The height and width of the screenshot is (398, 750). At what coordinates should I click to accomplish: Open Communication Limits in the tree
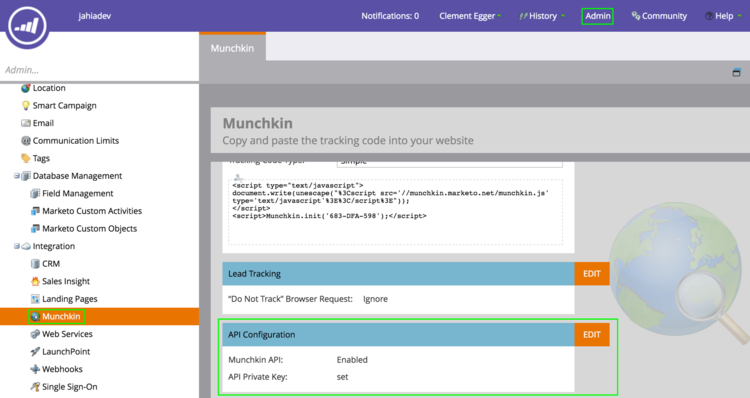(76, 141)
